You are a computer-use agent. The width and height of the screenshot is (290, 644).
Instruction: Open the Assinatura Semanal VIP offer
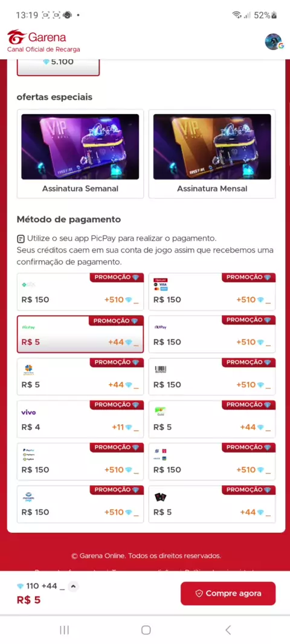coord(80,153)
